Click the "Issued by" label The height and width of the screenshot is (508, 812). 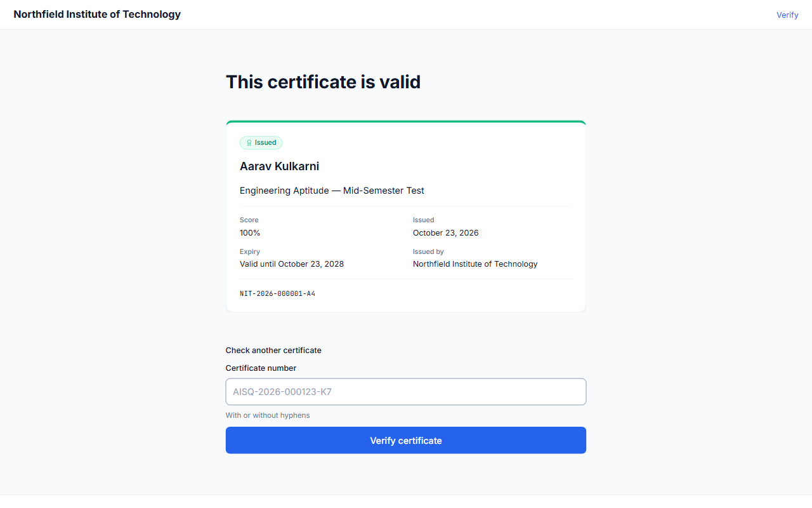pyautogui.click(x=428, y=251)
